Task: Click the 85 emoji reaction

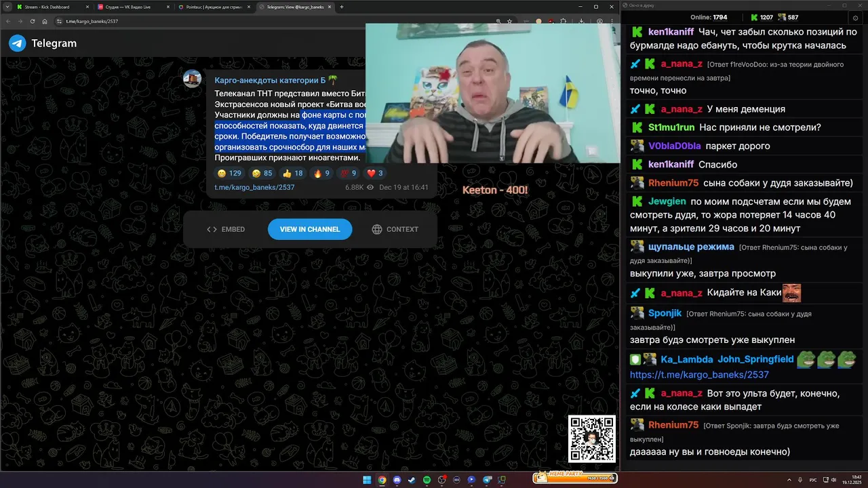Action: point(262,174)
